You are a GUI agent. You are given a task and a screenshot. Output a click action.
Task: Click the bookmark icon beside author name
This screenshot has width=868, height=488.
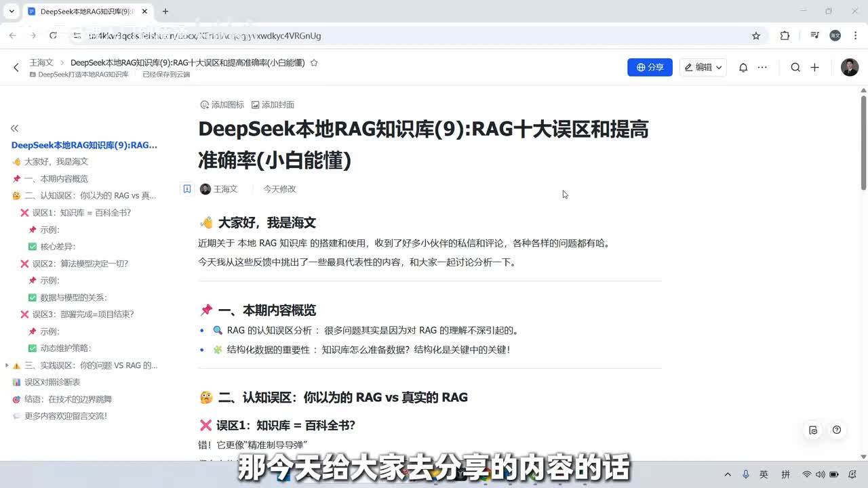[186, 189]
